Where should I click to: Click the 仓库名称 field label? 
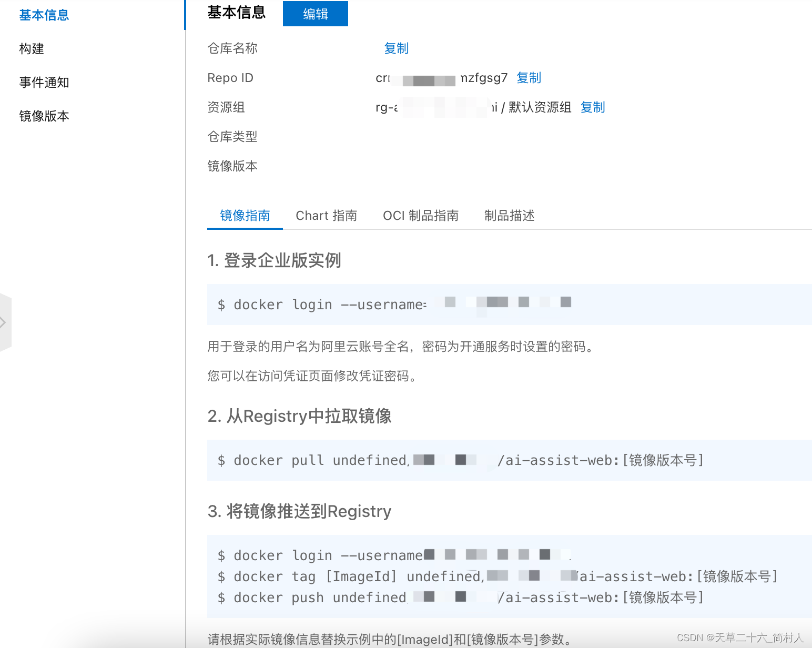(x=232, y=48)
